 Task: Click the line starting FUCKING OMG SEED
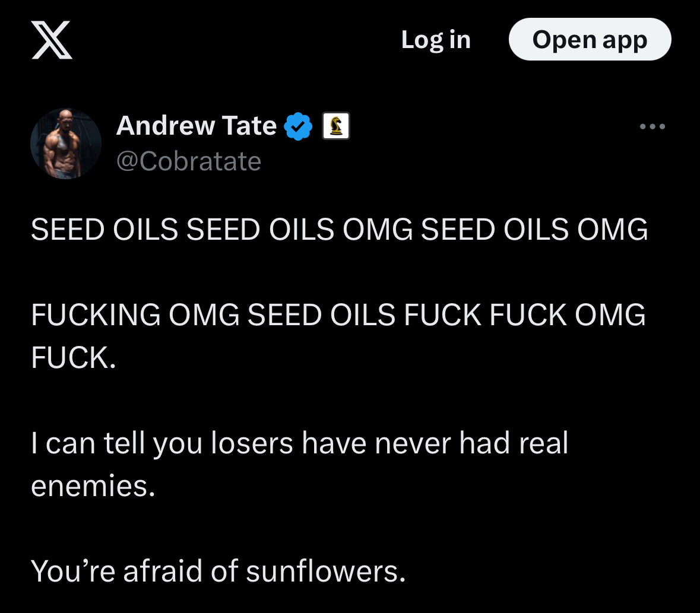coord(338,315)
